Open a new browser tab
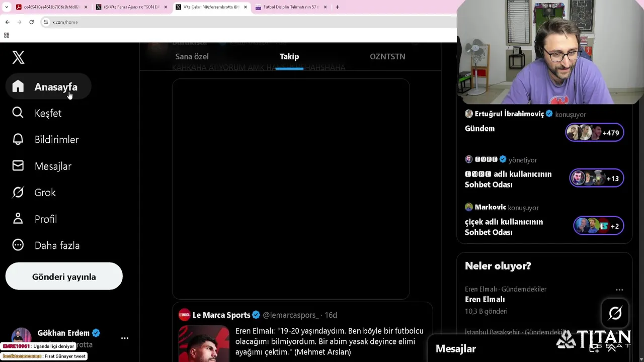 point(337,7)
